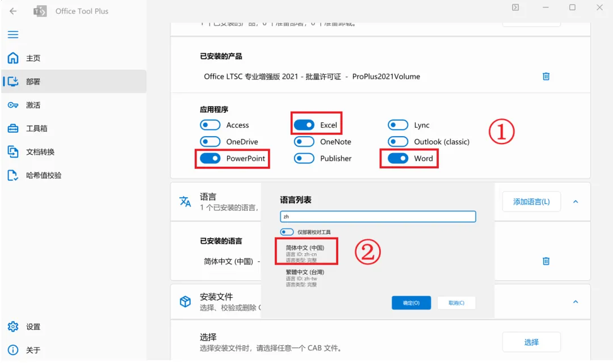613x364 pixels.
Task: Click the hash check file icon
Action: (13, 175)
